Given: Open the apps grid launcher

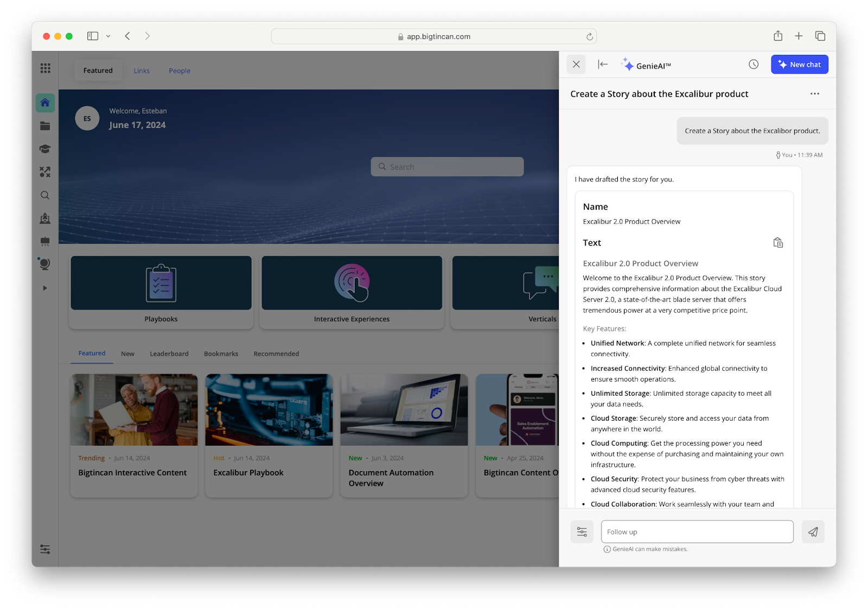Looking at the screenshot, I should tap(45, 68).
